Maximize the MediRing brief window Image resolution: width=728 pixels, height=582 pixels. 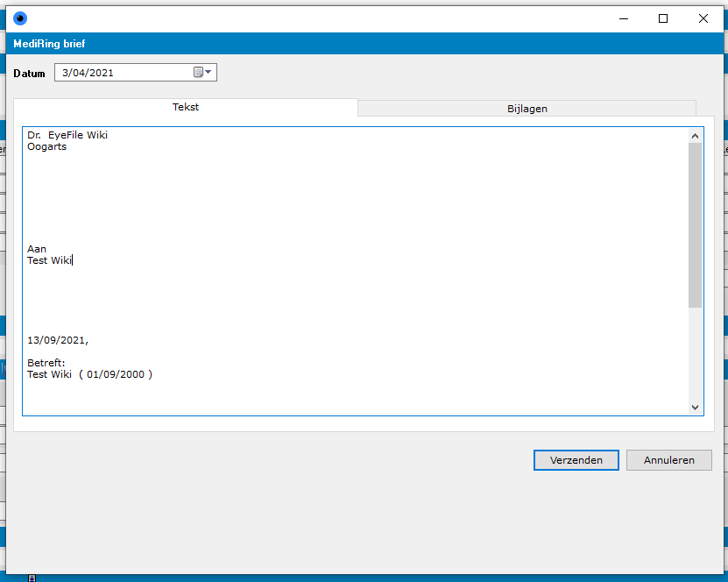click(x=663, y=18)
